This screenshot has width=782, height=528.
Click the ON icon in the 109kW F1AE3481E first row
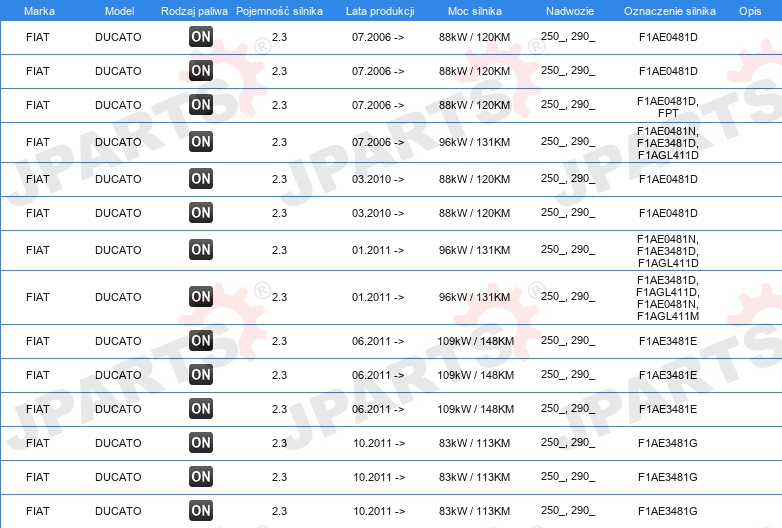tap(201, 341)
